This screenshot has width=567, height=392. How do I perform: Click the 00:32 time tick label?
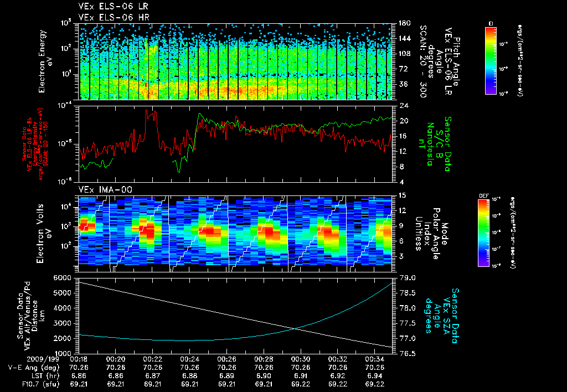337,359
